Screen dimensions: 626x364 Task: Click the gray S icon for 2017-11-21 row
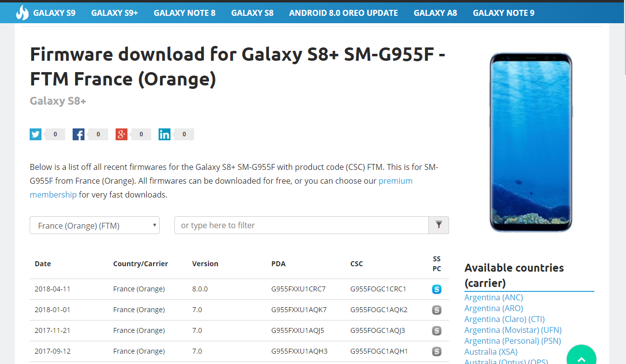[x=436, y=331]
